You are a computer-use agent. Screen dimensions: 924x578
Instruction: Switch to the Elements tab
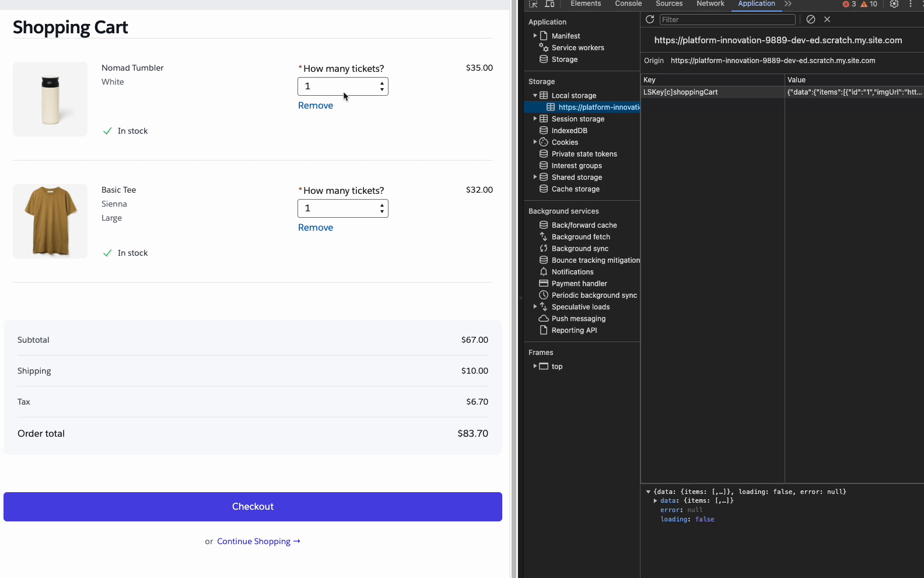[586, 4]
